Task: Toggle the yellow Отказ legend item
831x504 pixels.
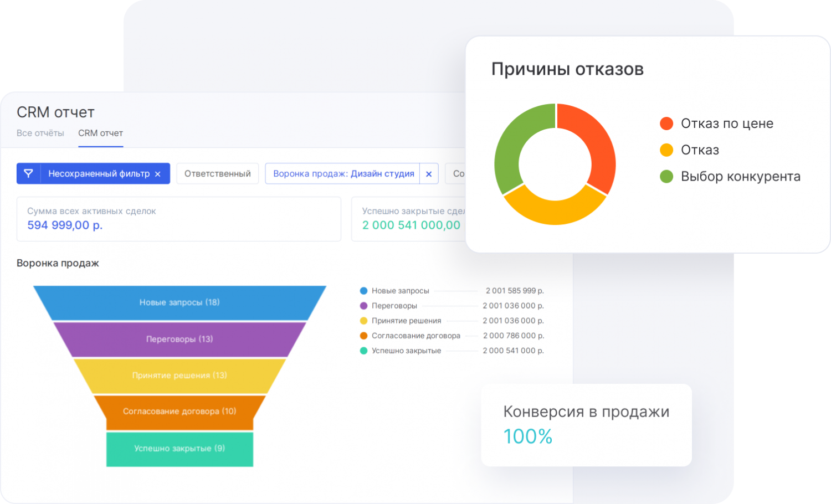Action: 666,150
